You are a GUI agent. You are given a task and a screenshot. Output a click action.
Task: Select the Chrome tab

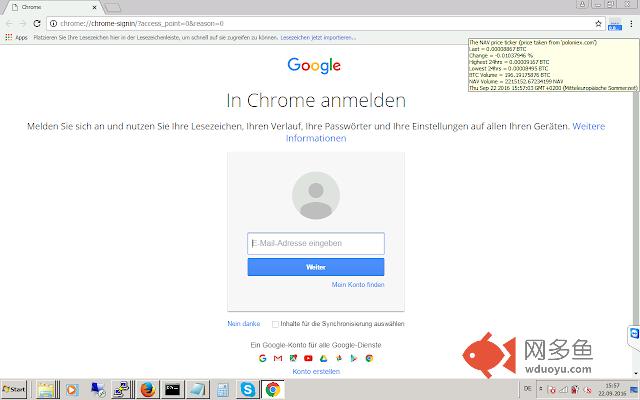[51, 7]
